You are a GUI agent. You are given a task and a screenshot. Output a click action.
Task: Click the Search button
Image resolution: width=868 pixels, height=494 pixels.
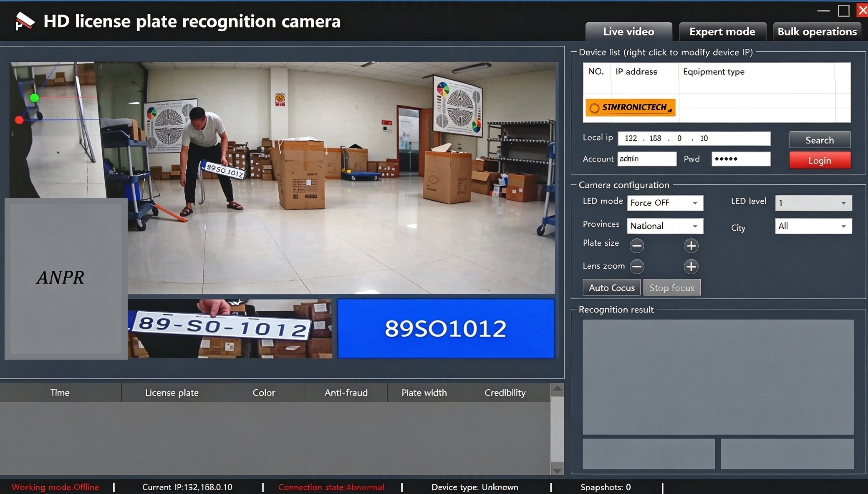coord(820,140)
